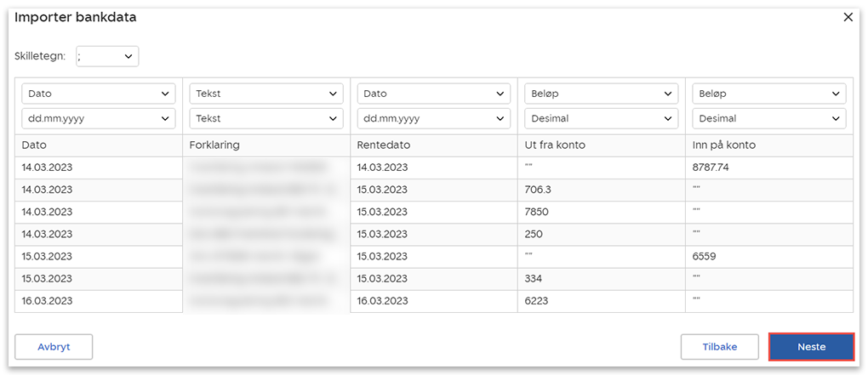Open the Tekst type dropdown above Forklaring

pyautogui.click(x=266, y=94)
